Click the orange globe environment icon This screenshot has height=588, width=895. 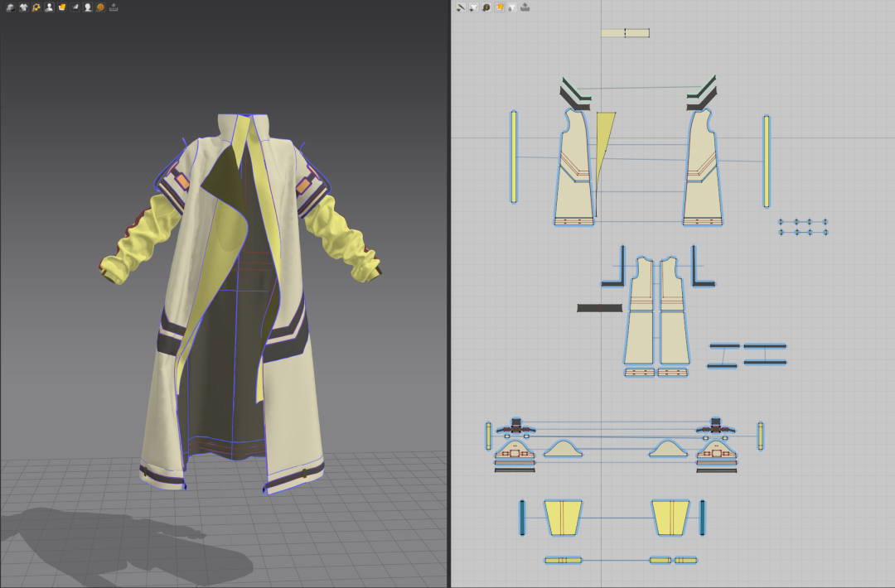pyautogui.click(x=100, y=7)
